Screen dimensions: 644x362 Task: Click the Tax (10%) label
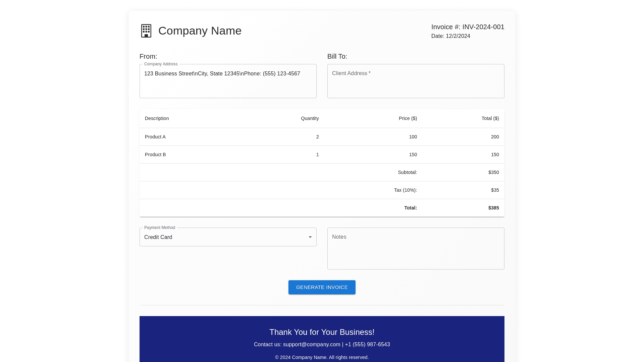(405, 190)
